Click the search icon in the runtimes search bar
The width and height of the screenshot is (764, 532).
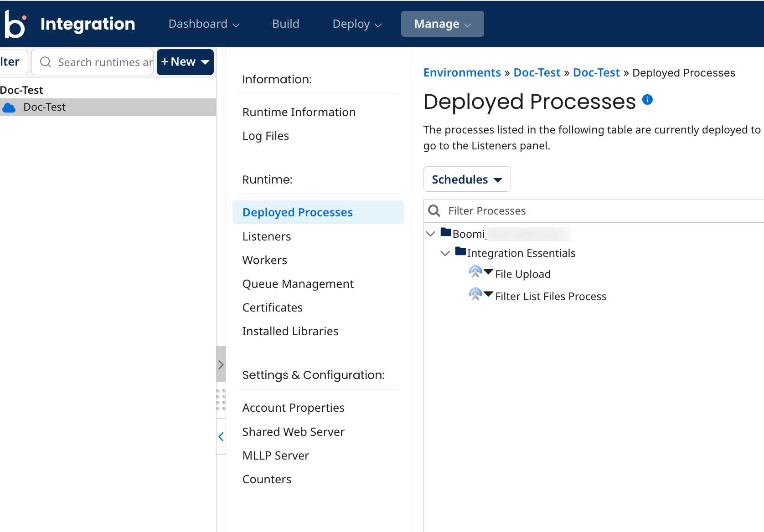click(45, 62)
